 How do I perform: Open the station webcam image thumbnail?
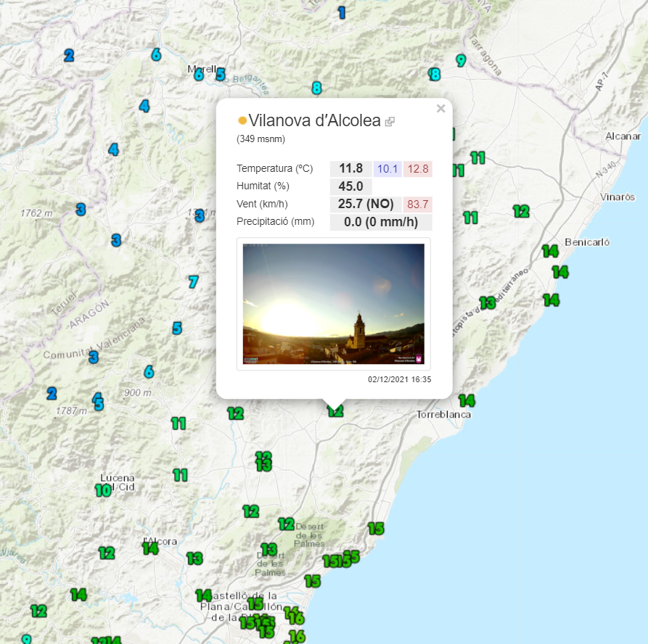point(334,304)
